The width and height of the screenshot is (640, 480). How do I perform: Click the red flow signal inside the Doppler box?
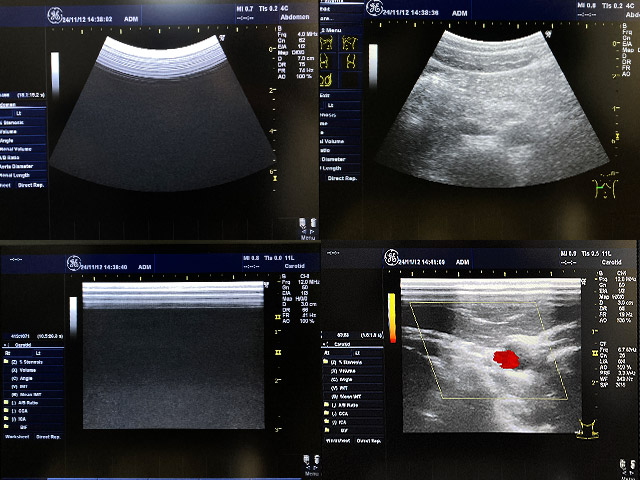coord(506,359)
